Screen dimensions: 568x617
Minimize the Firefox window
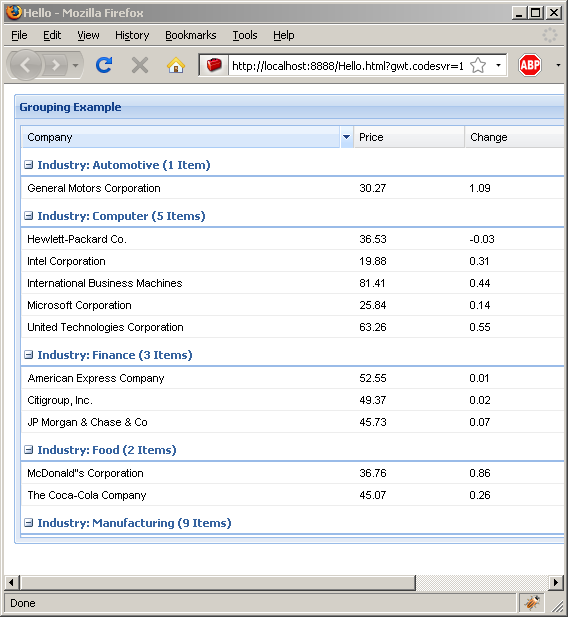point(520,13)
